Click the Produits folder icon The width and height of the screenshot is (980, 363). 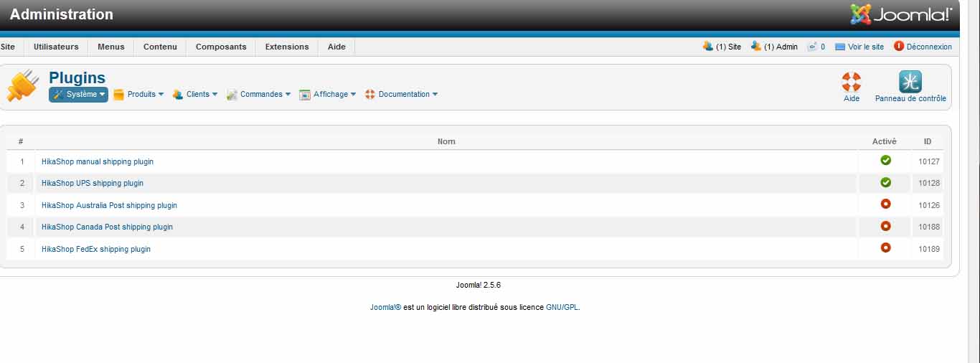[x=119, y=95]
